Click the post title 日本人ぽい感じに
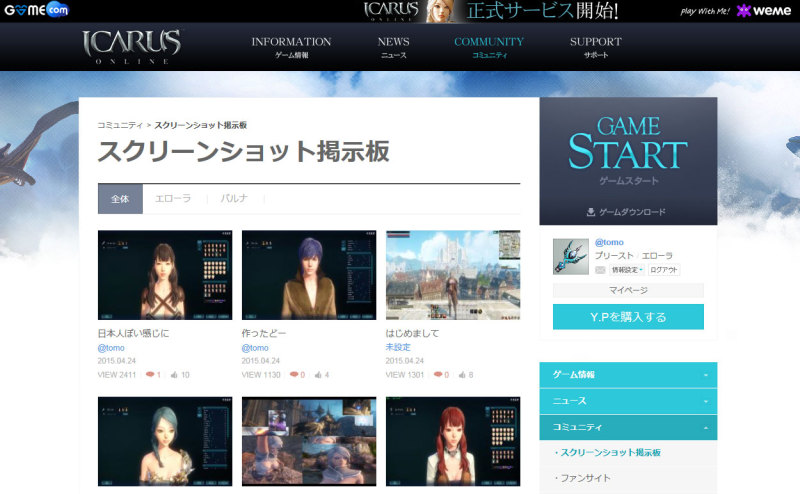The image size is (800, 494). click(x=133, y=333)
